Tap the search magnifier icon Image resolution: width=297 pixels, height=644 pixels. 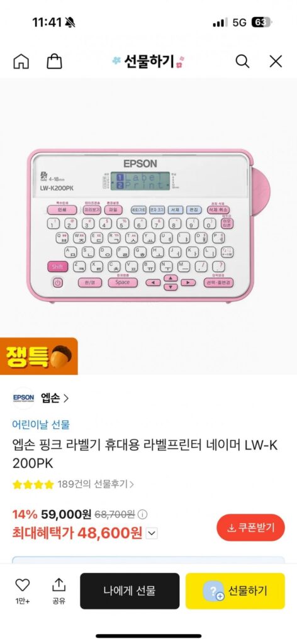[x=242, y=62]
